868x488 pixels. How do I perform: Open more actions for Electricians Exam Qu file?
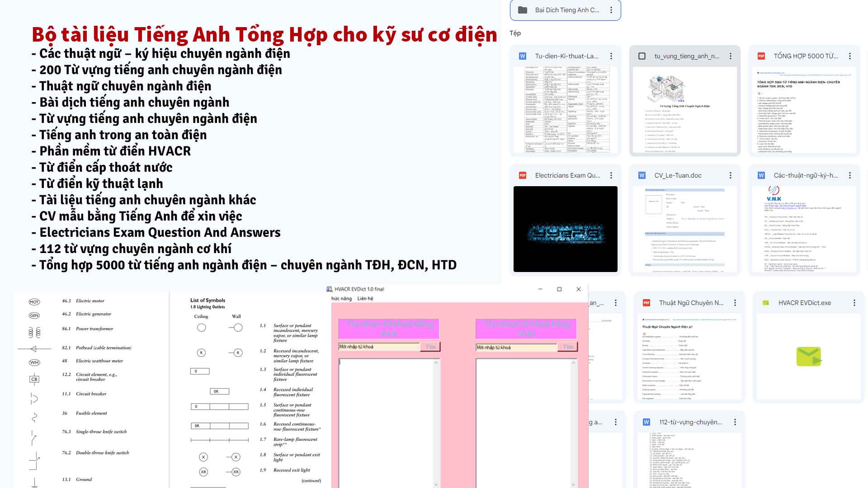click(611, 175)
